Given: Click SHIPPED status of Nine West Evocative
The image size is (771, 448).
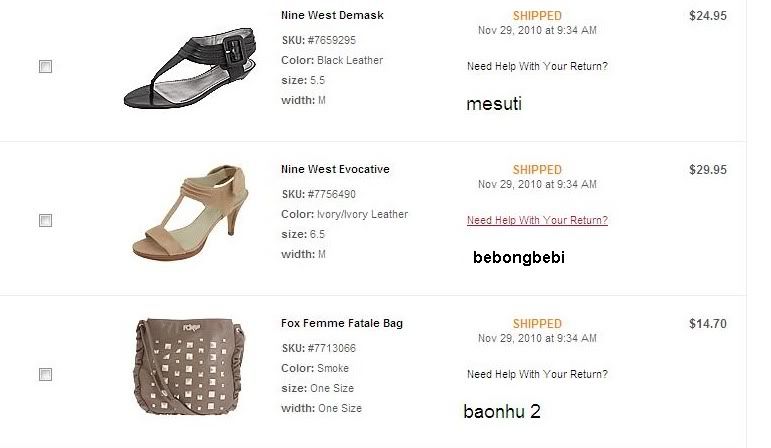Looking at the screenshot, I should point(537,170).
